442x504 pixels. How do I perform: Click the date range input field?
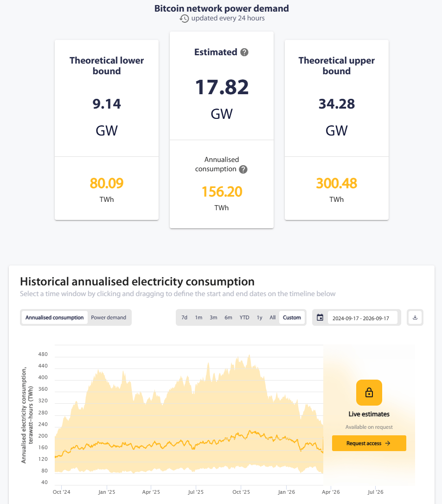point(362,318)
